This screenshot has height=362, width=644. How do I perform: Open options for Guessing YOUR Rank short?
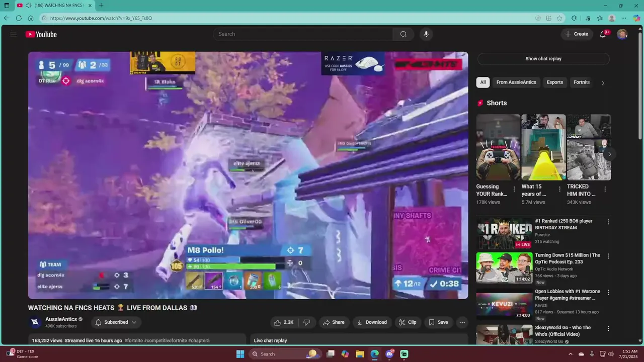514,189
